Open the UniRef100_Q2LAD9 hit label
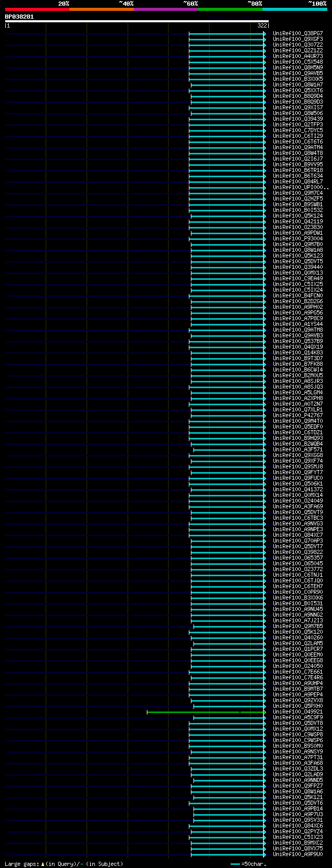The image size is (332, 868). click(x=298, y=775)
